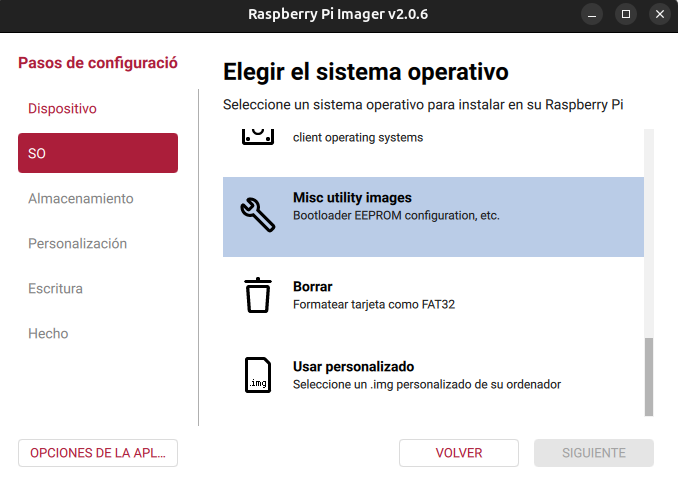
Task: Click the OS list vertical scrollbar thumb
Action: 648,375
